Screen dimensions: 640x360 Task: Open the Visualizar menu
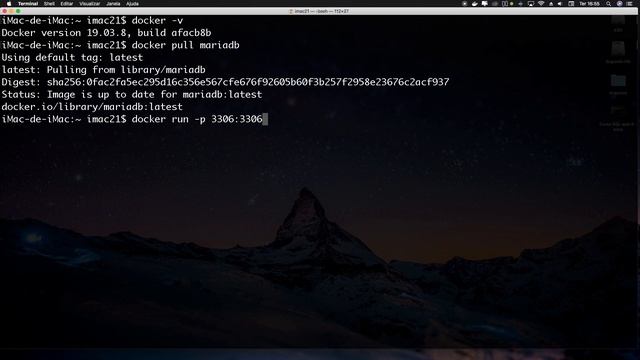coord(89,4)
